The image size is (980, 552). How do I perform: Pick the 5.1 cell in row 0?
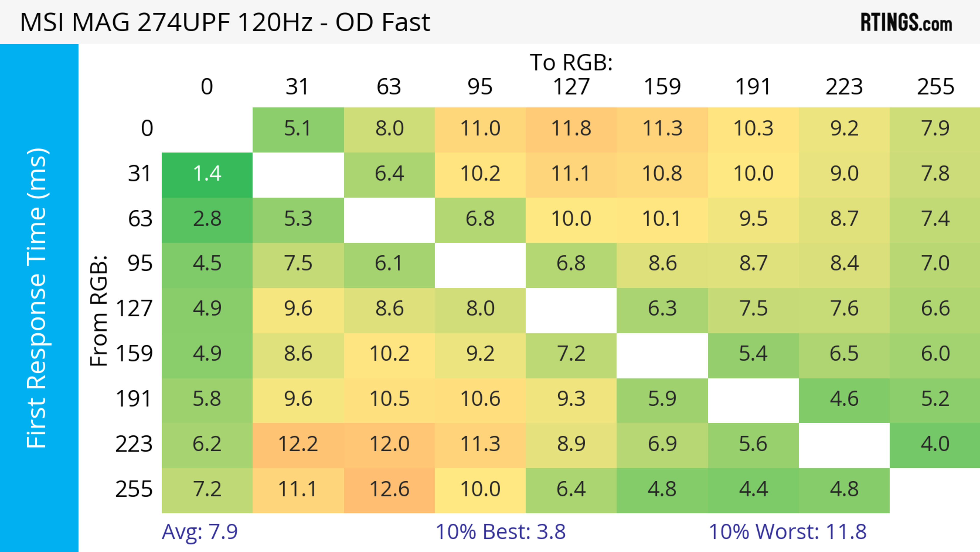pos(298,129)
